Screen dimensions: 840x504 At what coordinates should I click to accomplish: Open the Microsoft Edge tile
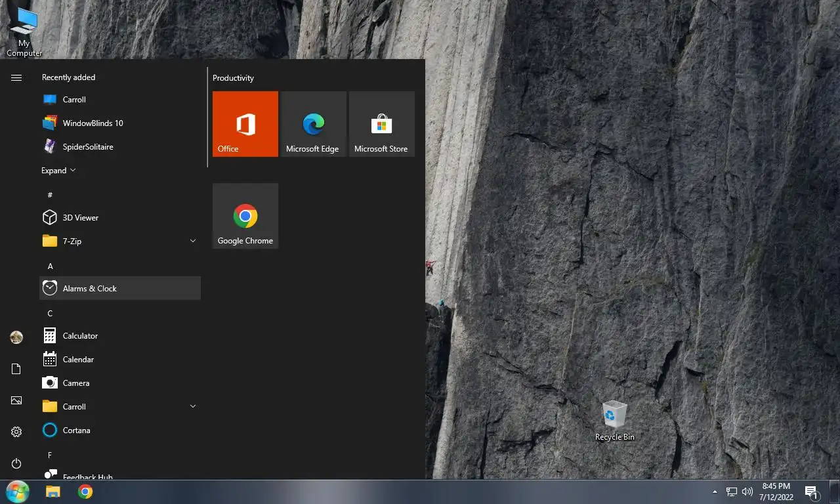[x=314, y=124]
